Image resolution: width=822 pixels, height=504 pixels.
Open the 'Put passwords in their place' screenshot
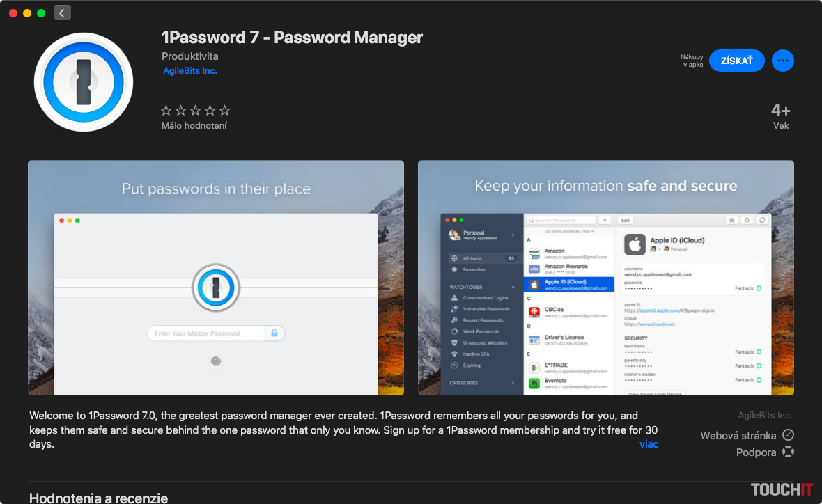[216, 278]
